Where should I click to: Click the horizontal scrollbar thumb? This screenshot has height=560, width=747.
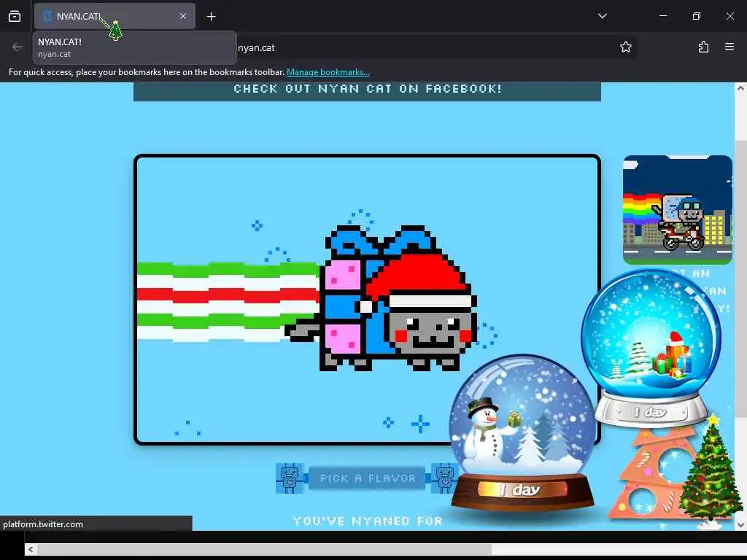point(264,550)
